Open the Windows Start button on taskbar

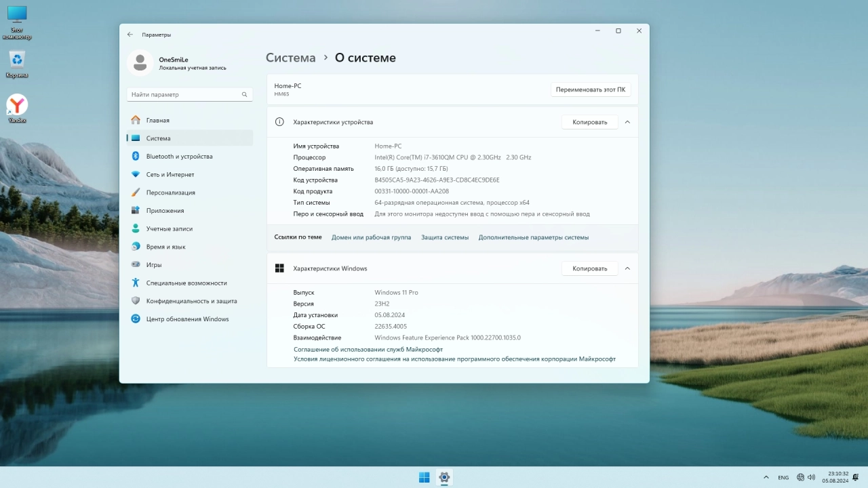[x=425, y=477]
